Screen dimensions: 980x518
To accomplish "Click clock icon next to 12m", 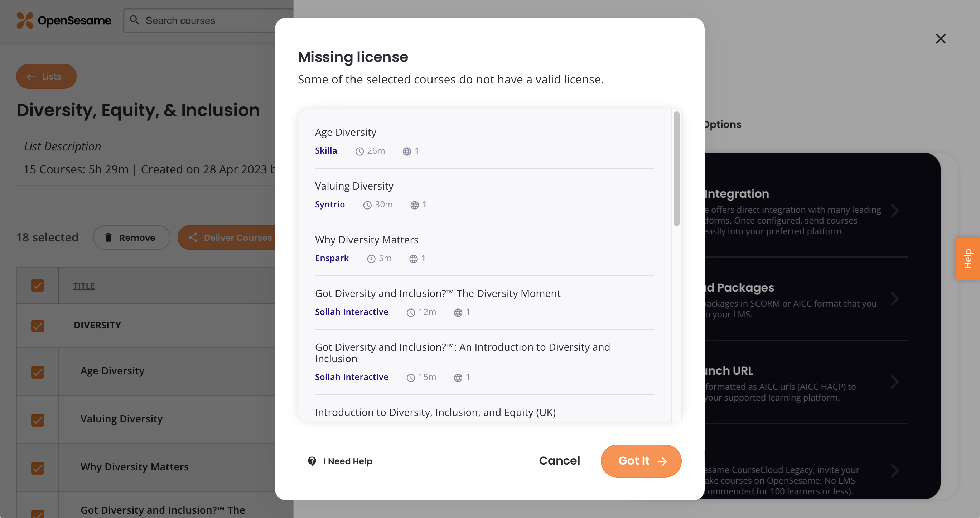I will click(x=410, y=312).
